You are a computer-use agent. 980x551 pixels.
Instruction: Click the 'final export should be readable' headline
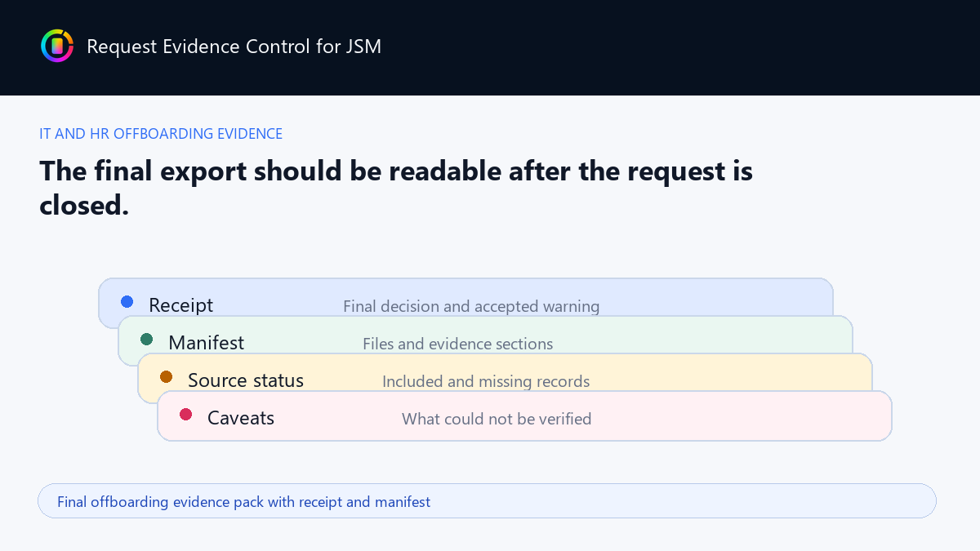point(396,188)
